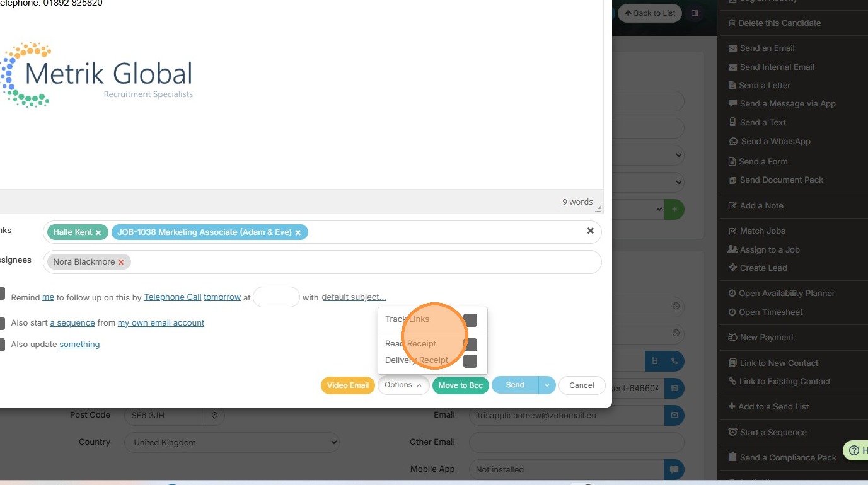Click the Send a WhatsApp icon
The image size is (868, 485).
click(733, 142)
